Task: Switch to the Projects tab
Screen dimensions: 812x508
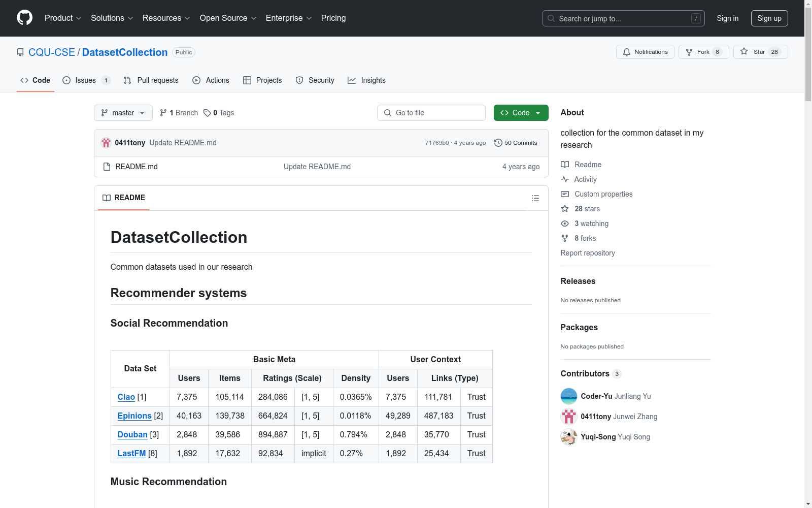Action: [262, 80]
